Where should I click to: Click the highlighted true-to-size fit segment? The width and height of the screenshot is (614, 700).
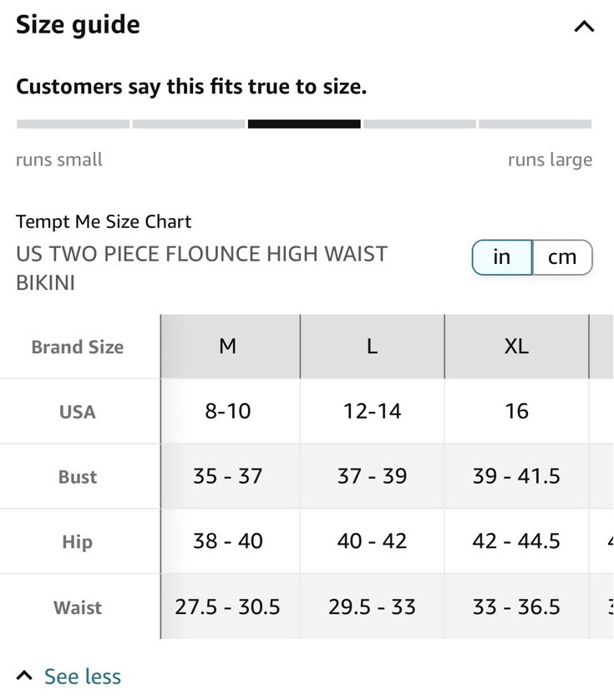pos(304,124)
